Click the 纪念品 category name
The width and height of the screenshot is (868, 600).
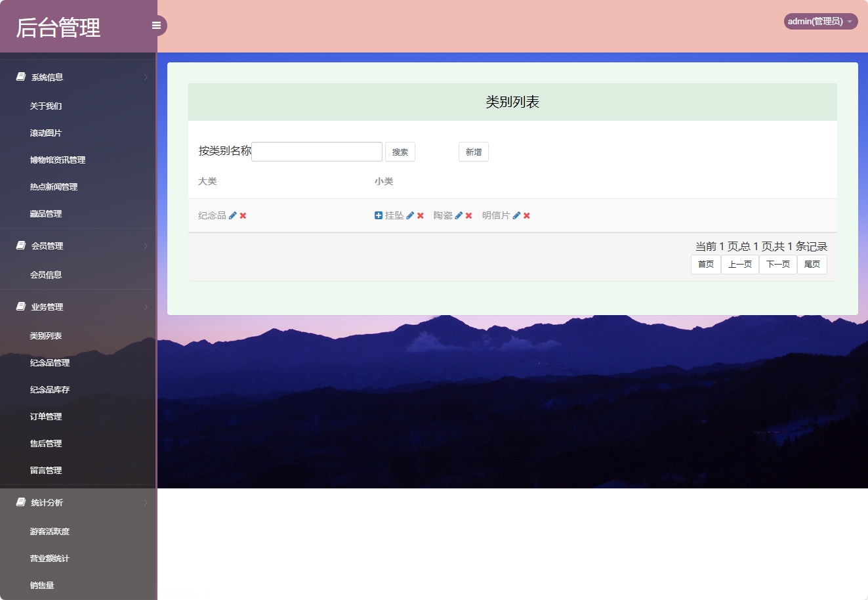212,215
